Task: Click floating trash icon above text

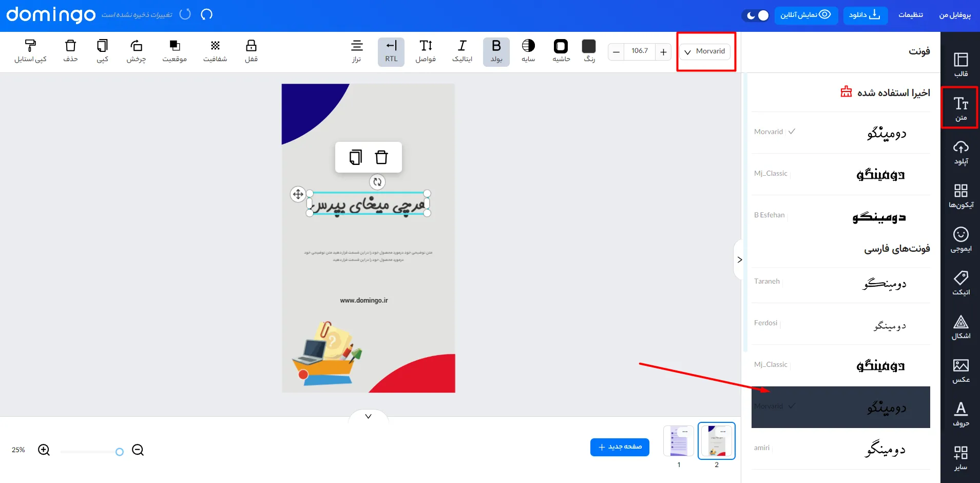Action: 381,157
